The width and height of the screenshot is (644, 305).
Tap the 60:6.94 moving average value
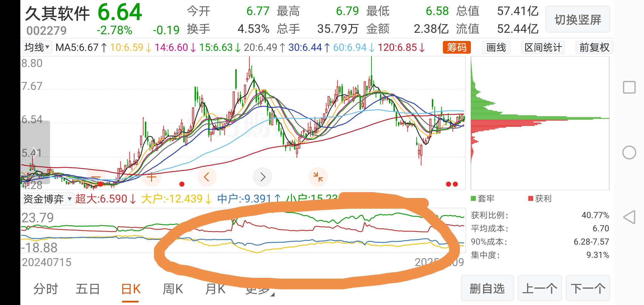354,47
